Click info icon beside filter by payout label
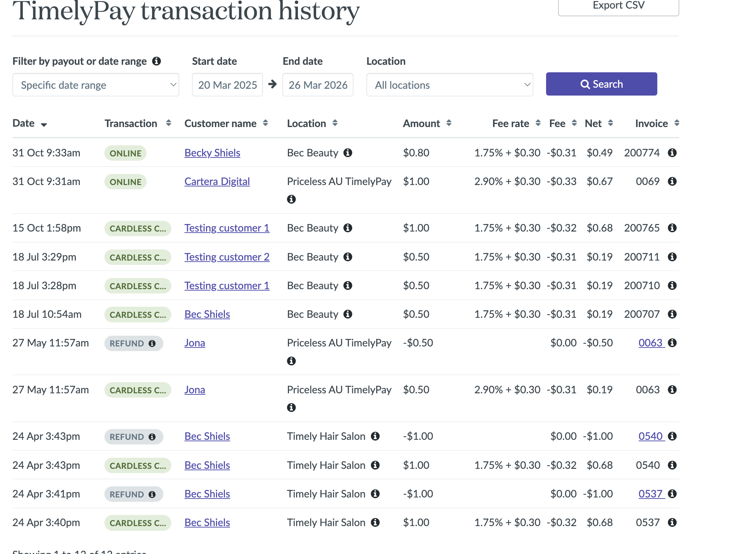 156,61
